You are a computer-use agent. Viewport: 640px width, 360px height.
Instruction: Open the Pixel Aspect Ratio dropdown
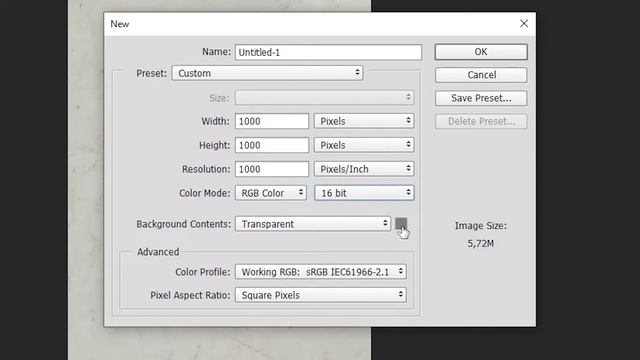coord(321,295)
